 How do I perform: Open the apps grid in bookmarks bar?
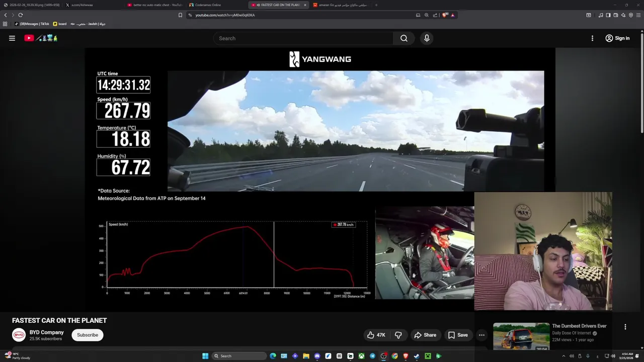tap(5, 24)
